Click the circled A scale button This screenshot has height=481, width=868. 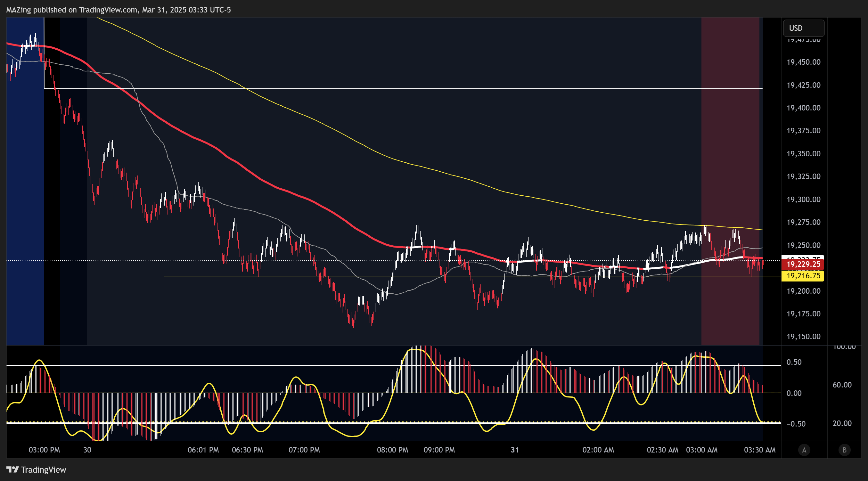coord(804,450)
